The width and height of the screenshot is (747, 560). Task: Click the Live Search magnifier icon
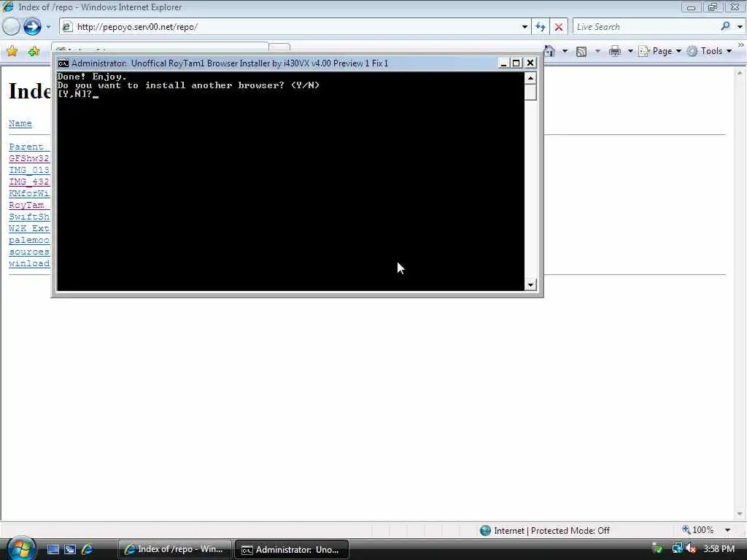(726, 26)
